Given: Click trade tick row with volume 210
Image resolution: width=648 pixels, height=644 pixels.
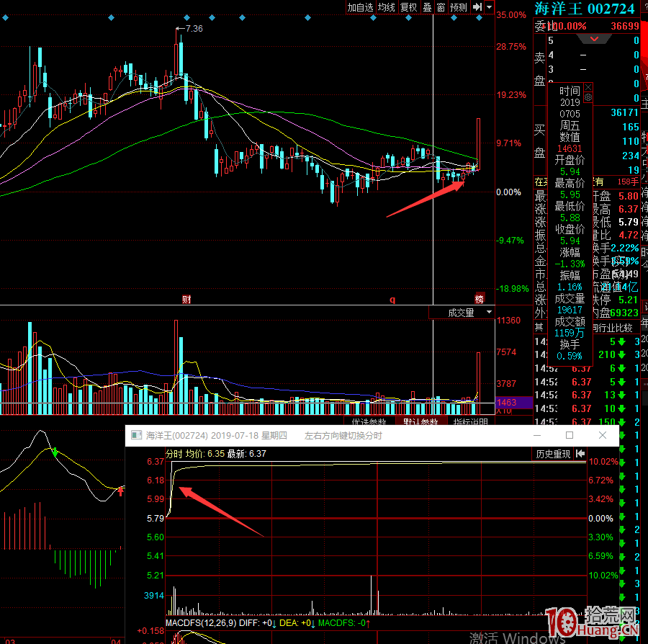Looking at the screenshot, I should (x=587, y=354).
